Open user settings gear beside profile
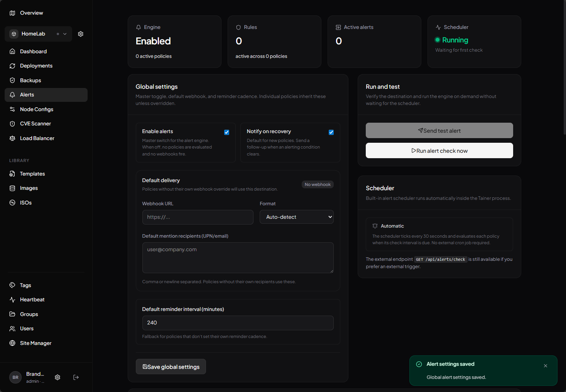 (57, 377)
